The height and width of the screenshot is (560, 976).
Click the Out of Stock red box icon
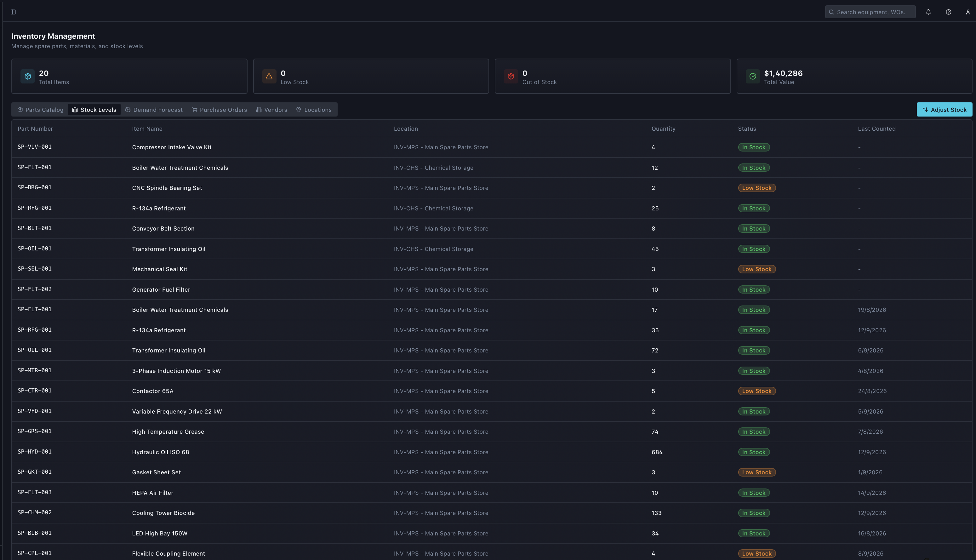click(511, 76)
